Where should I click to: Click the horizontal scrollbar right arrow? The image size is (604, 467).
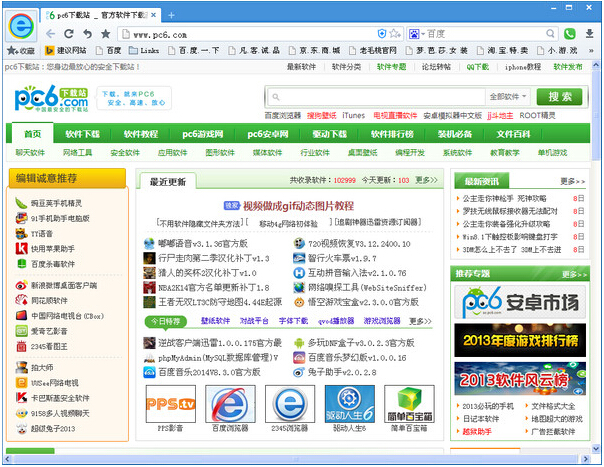pos(586,459)
